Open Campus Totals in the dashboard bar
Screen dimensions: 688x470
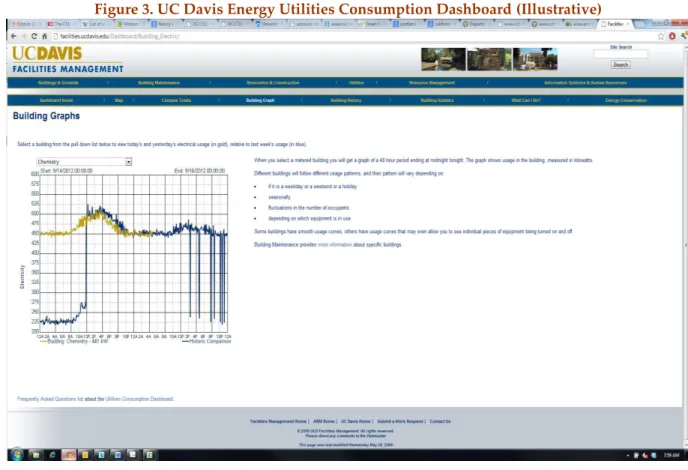tap(176, 100)
